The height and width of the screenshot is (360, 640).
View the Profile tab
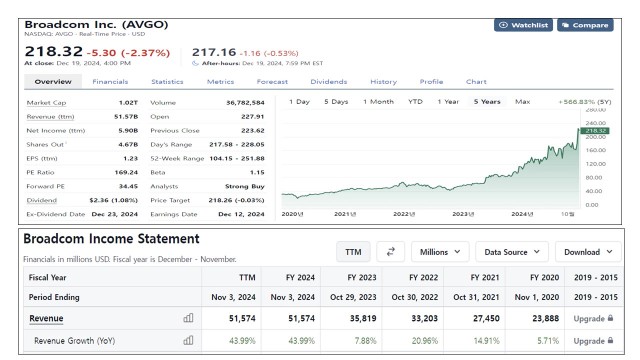coord(431,82)
